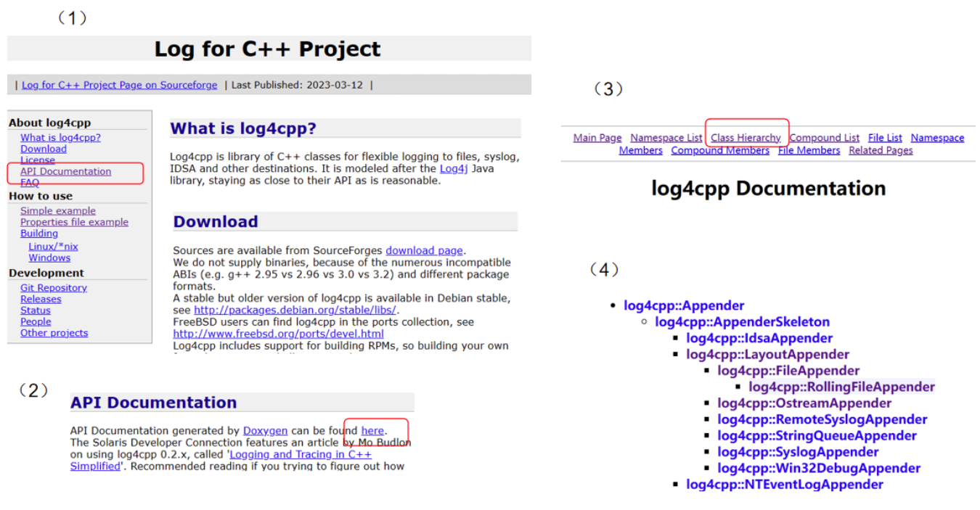Open the Compound Members tab
Viewport: 980px width, 510px height.
tap(720, 150)
